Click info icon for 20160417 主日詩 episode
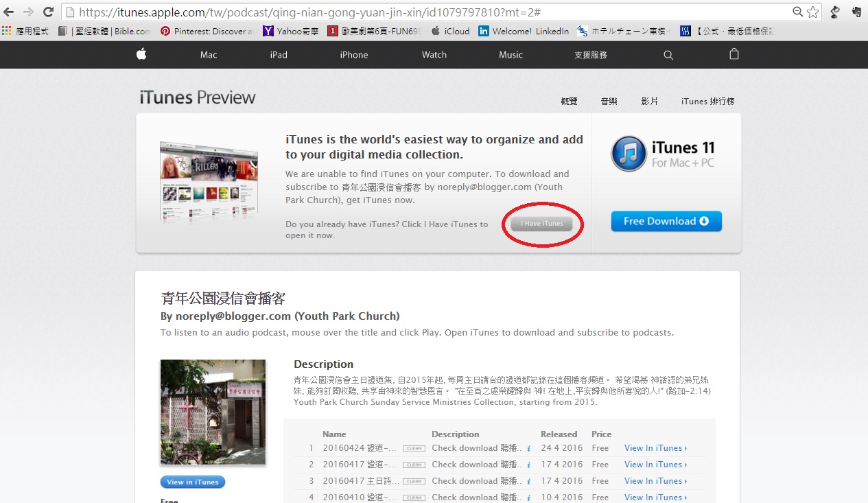This screenshot has width=868, height=503. pos(528,482)
